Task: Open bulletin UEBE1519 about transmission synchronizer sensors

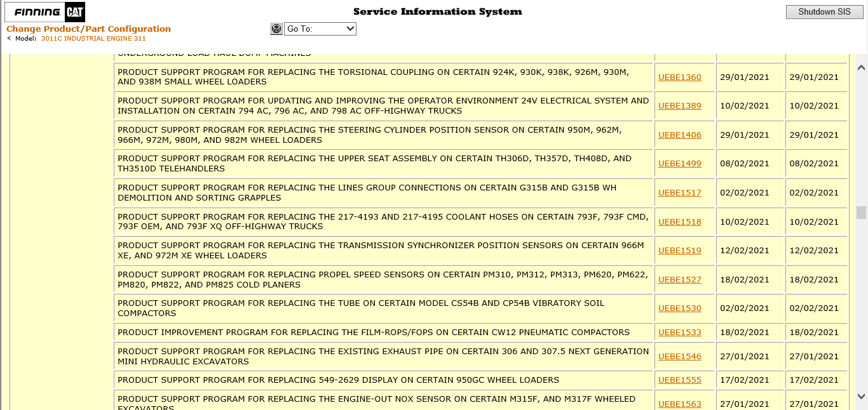Action: point(679,250)
